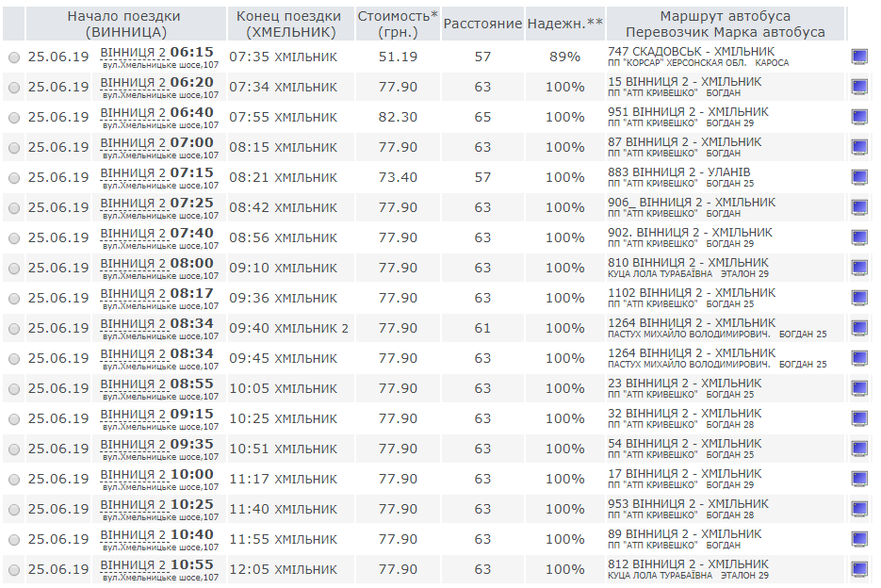Open monitor icon for 23 ВІННИЦЯ 2 route

859,388
